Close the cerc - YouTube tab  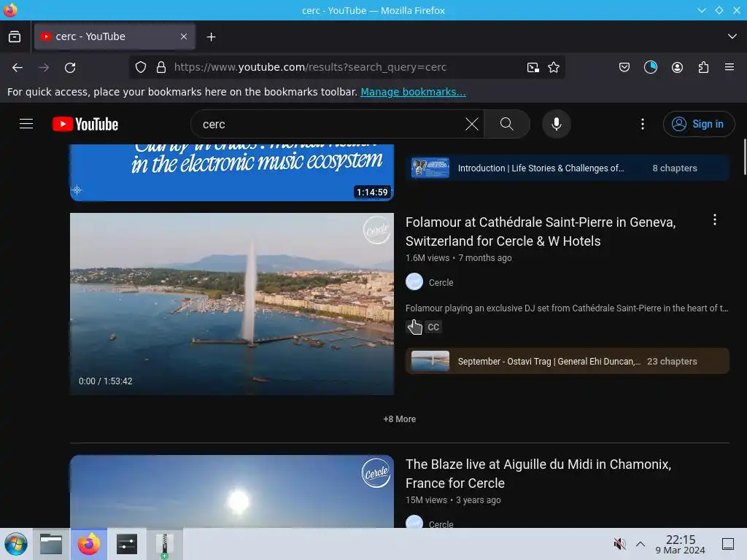[184, 36]
